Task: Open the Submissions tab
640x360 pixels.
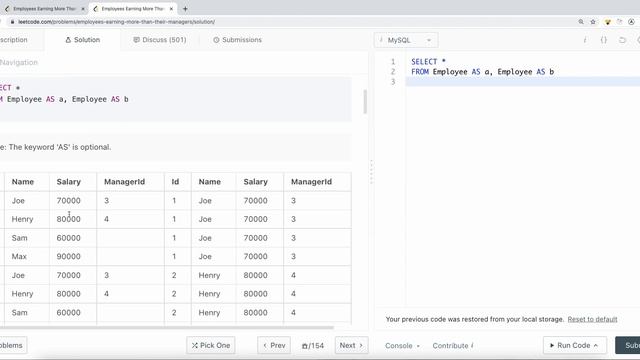Action: (237, 40)
